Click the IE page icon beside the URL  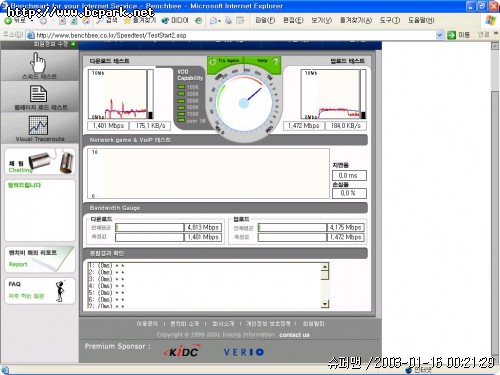pyautogui.click(x=30, y=35)
